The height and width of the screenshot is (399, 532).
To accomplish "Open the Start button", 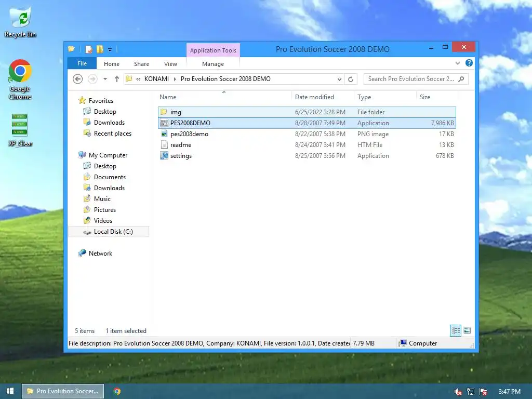I will pyautogui.click(x=10, y=391).
